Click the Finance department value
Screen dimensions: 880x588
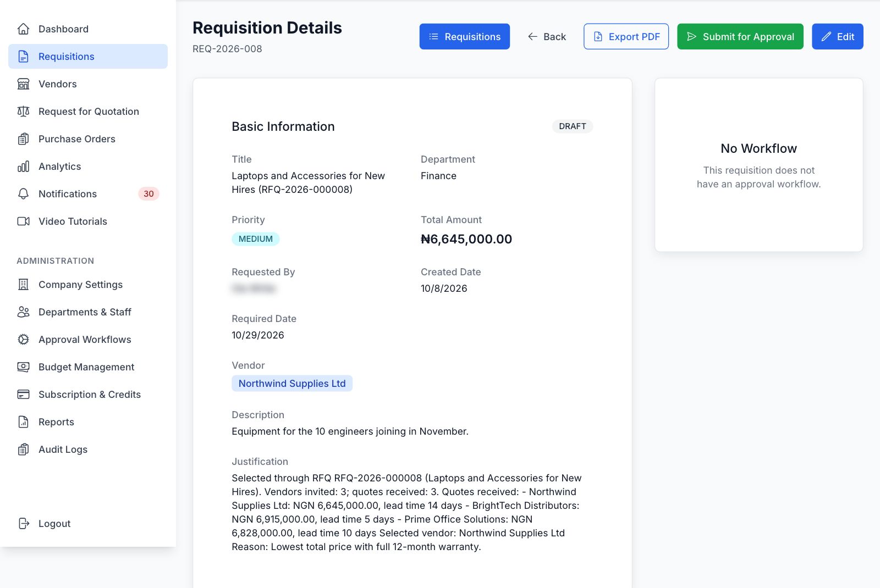(x=438, y=176)
